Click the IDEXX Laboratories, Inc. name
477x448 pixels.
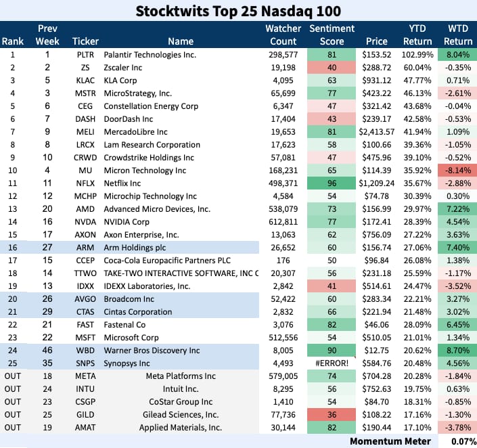[x=147, y=286]
